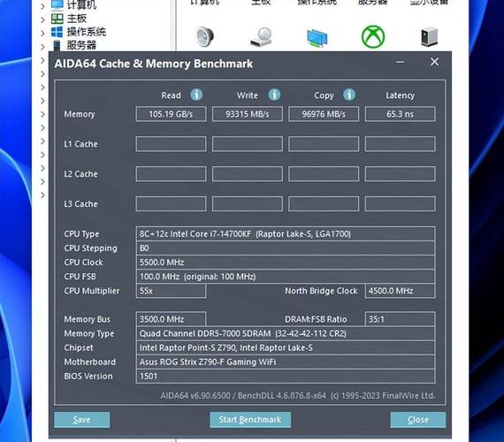The image size is (504, 442).
Task: Click the empty L3 Cache Latency cell
Action: tap(401, 204)
